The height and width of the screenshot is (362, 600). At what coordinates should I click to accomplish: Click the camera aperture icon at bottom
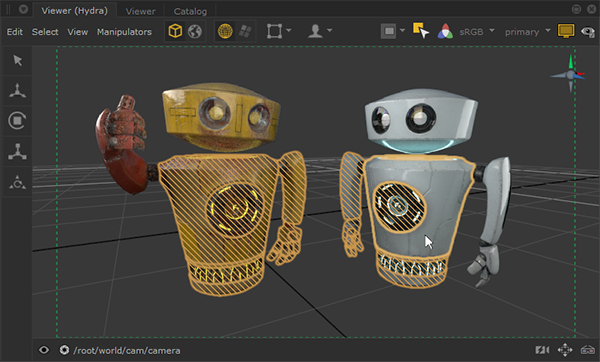(x=64, y=350)
